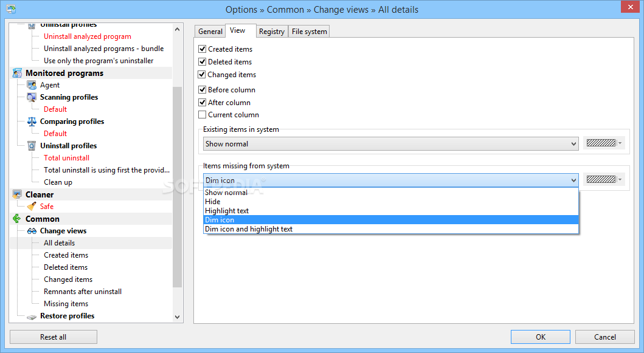Click the green arrow Common icon

click(17, 219)
